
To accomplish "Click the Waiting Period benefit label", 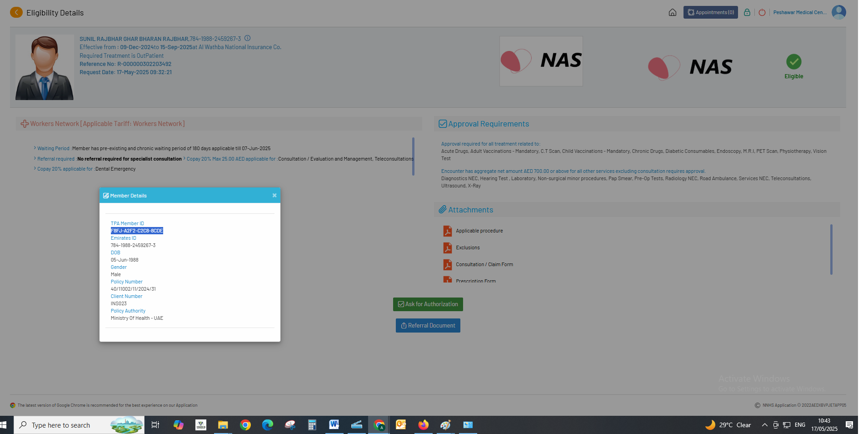I will pyautogui.click(x=53, y=148).
